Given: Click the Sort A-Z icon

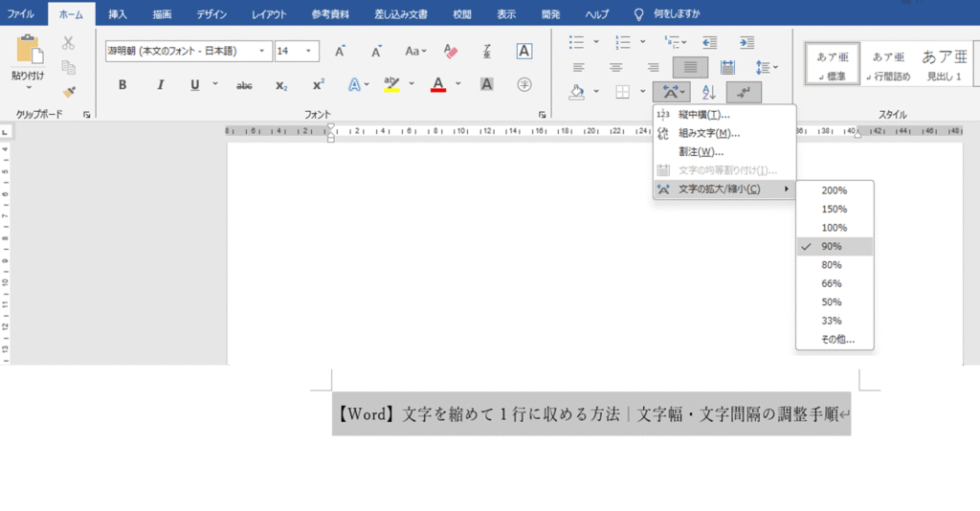Looking at the screenshot, I should click(x=709, y=92).
